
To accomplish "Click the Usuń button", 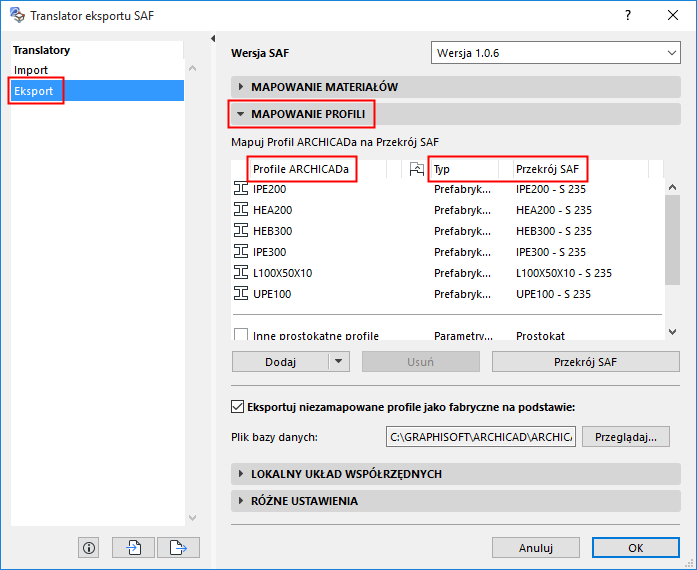I will [x=421, y=361].
